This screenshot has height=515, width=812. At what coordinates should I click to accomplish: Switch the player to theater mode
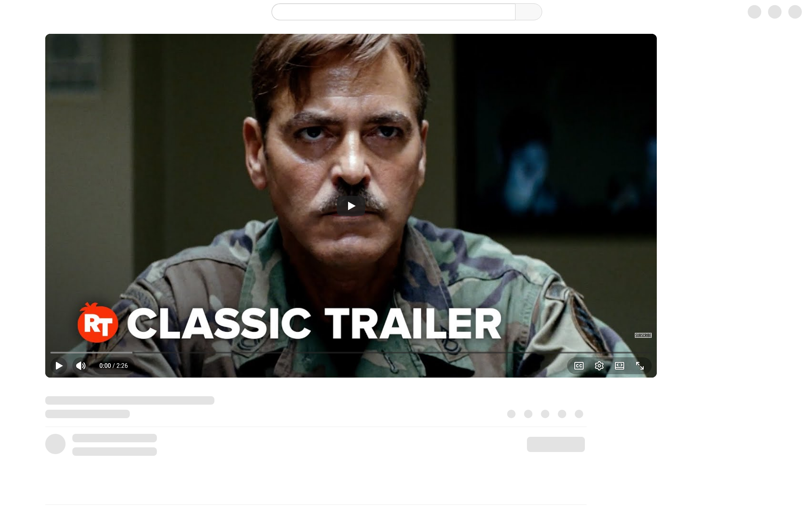(x=620, y=366)
